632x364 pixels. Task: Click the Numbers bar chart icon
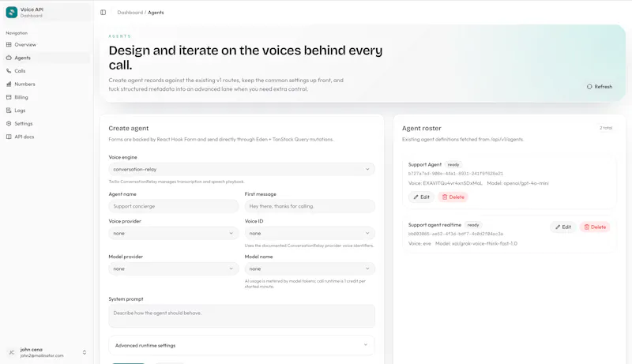click(x=9, y=84)
